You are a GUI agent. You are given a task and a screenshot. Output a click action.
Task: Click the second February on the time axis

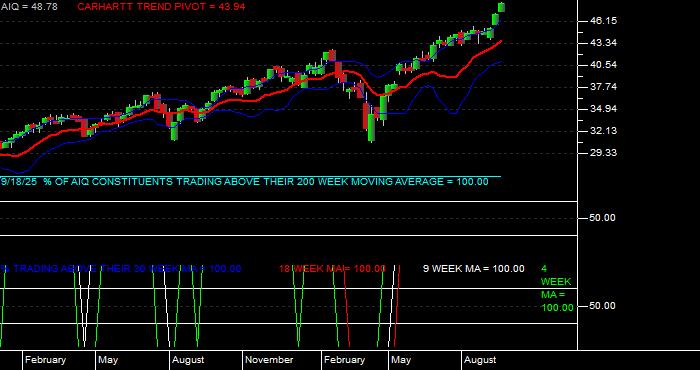coord(345,360)
